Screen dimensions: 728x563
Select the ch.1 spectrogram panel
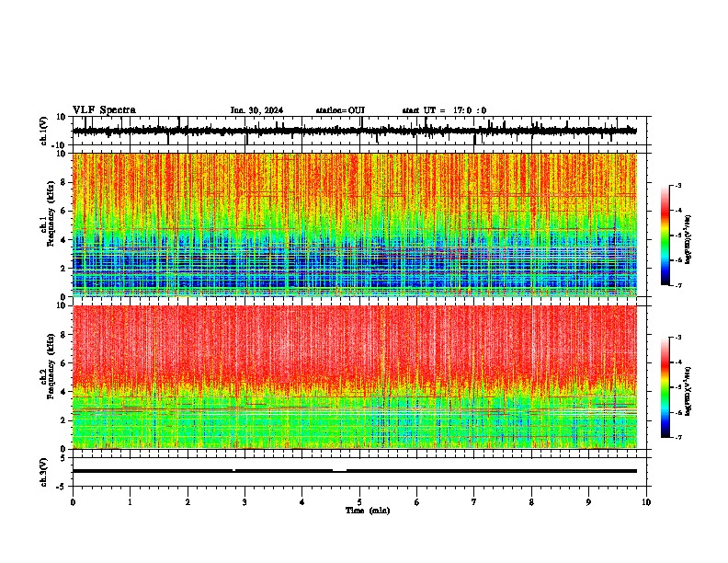(355, 224)
